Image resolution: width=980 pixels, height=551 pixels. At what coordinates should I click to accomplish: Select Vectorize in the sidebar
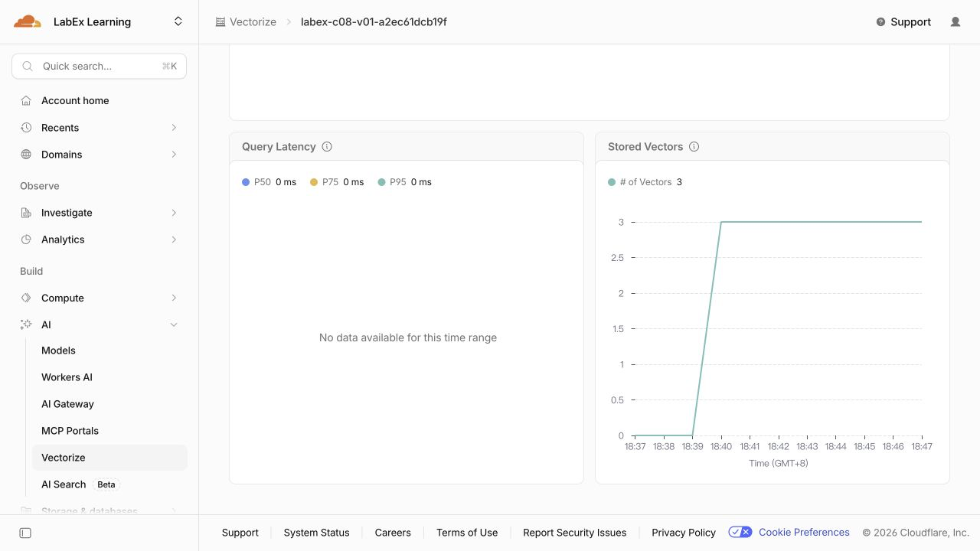(109, 458)
